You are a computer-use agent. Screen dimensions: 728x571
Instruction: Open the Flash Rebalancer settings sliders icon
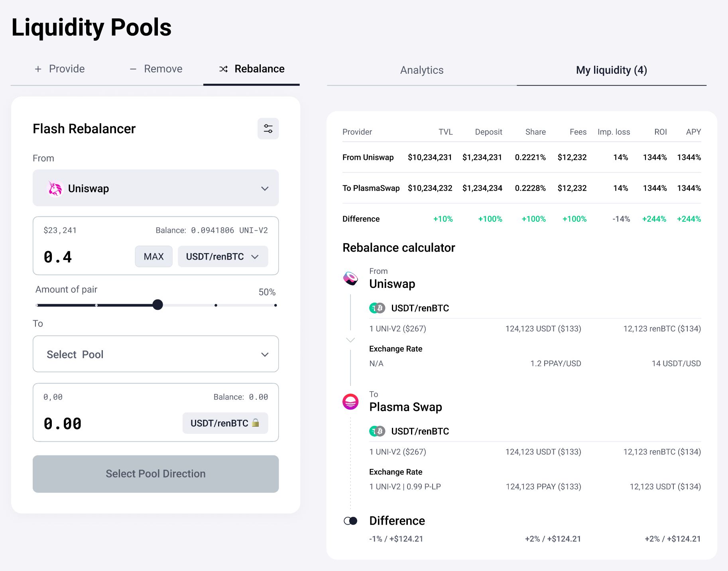[x=268, y=129]
